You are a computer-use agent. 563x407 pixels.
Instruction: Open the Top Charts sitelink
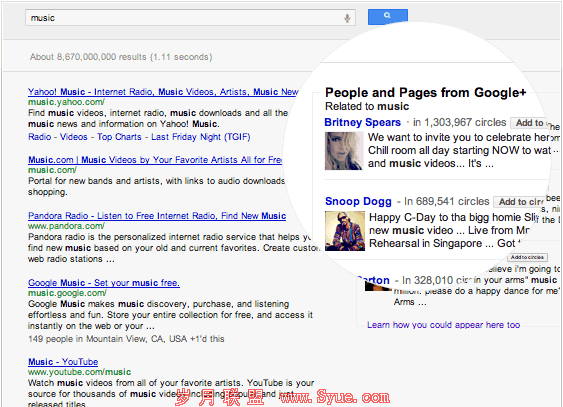coord(119,137)
